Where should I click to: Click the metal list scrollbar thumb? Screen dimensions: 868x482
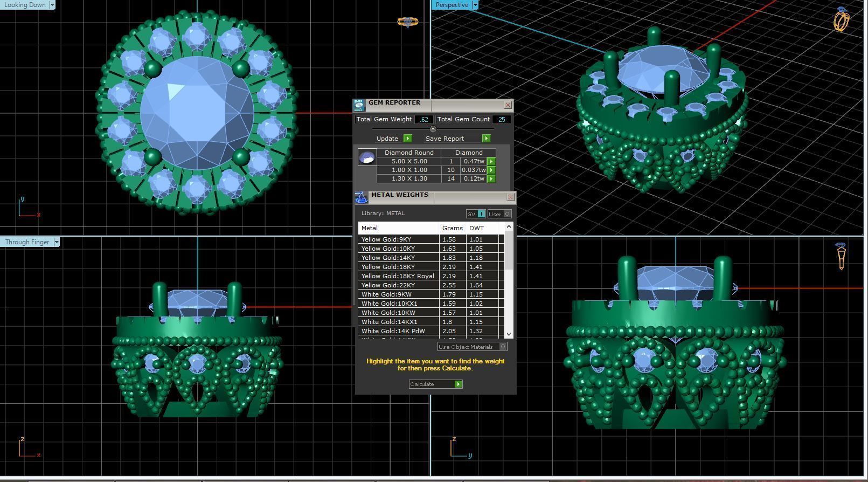509,251
